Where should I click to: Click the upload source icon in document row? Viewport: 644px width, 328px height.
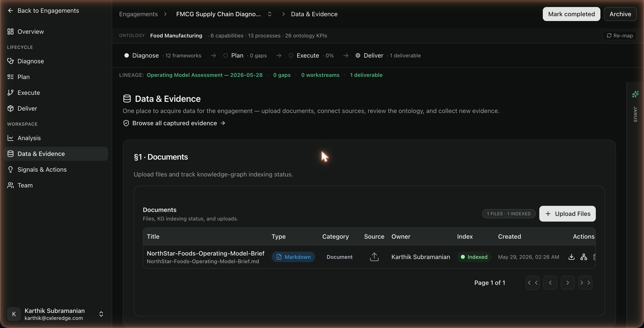tap(374, 257)
